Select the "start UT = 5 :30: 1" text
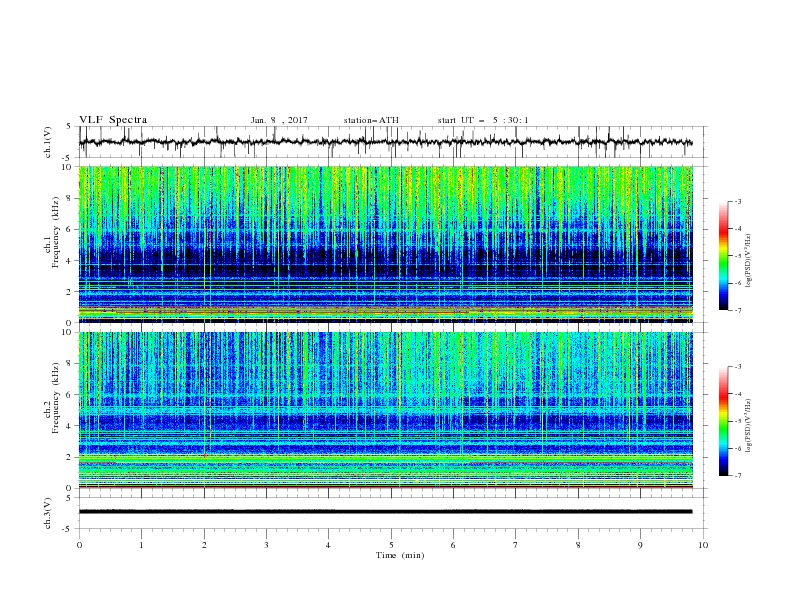The width and height of the screenshot is (792, 612). 483,120
